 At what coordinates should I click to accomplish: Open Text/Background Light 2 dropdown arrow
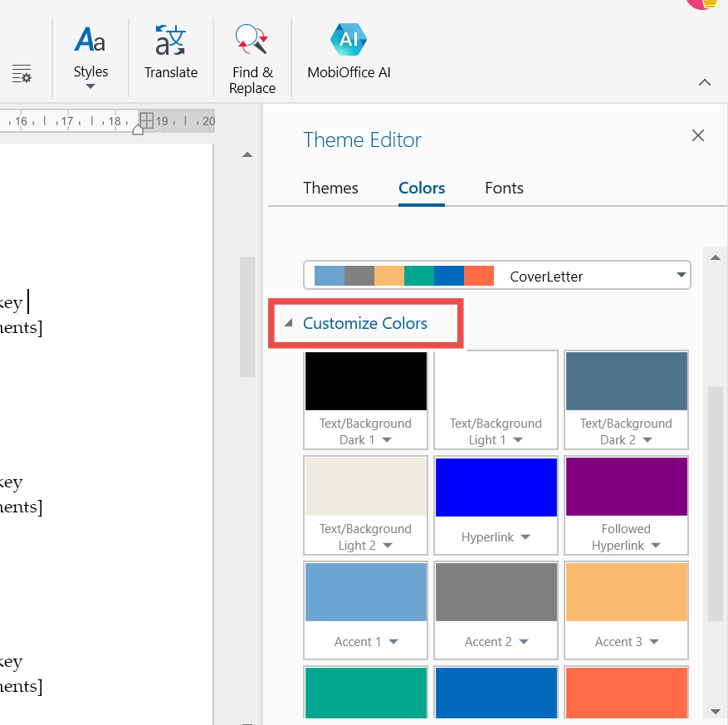coord(388,546)
